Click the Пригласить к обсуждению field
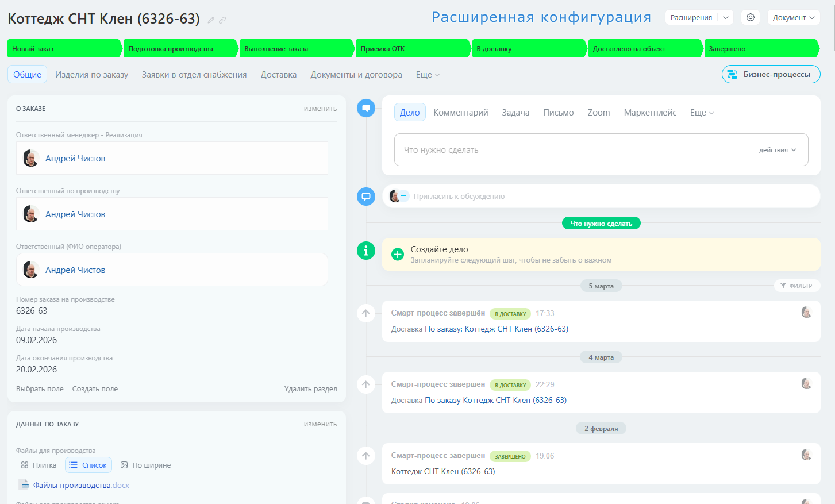This screenshot has height=504, width=835. [x=601, y=196]
